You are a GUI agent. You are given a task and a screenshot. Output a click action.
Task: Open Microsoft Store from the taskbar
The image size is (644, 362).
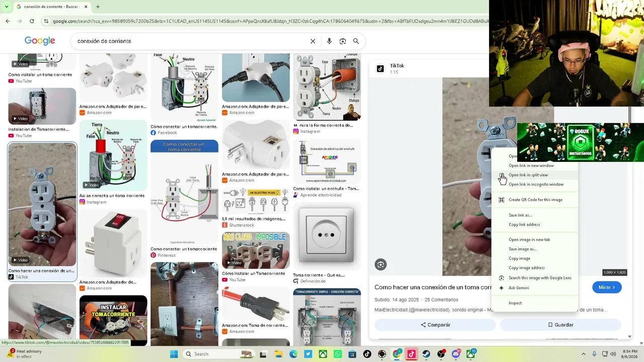click(352, 354)
